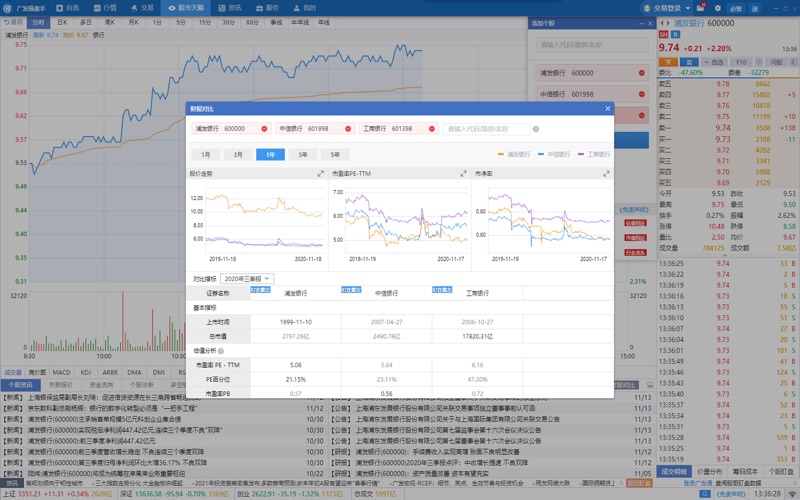Expand the 市盈率PE-TTM chart to fullscreen
The image size is (800, 500).
click(x=463, y=174)
